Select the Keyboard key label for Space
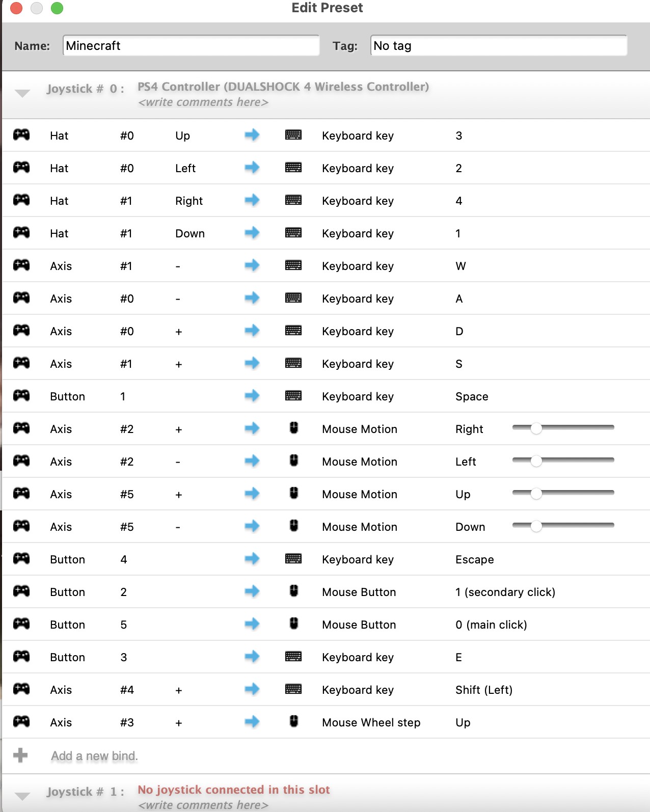Image resolution: width=650 pixels, height=812 pixels. tap(358, 396)
